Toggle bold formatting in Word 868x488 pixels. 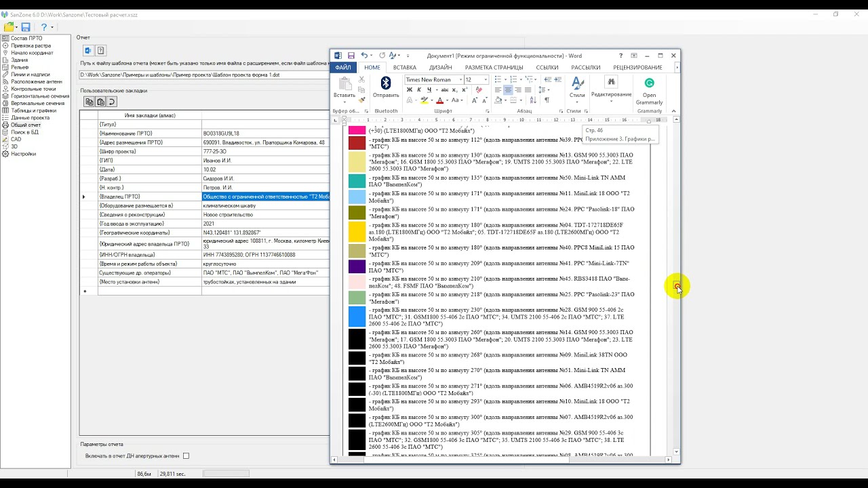pos(409,89)
